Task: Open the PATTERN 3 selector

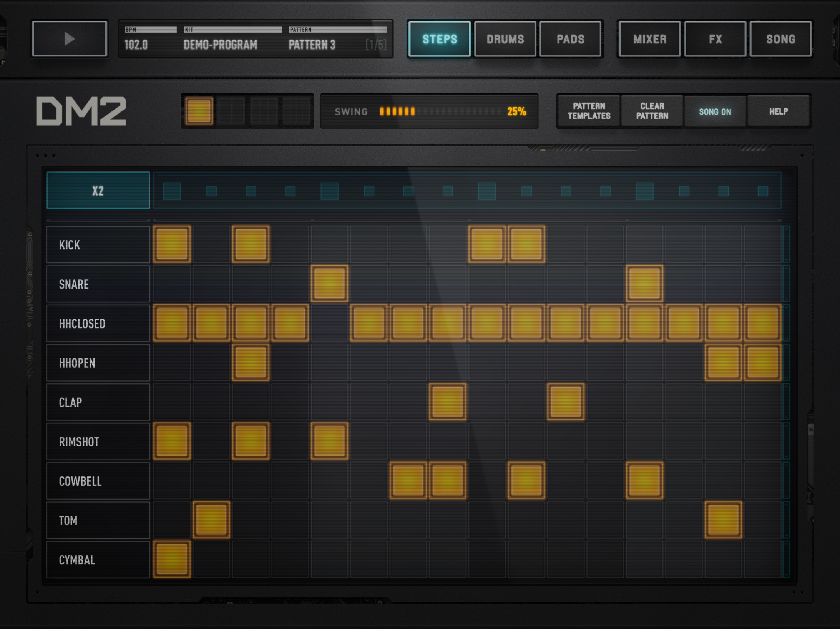Action: pyautogui.click(x=312, y=45)
